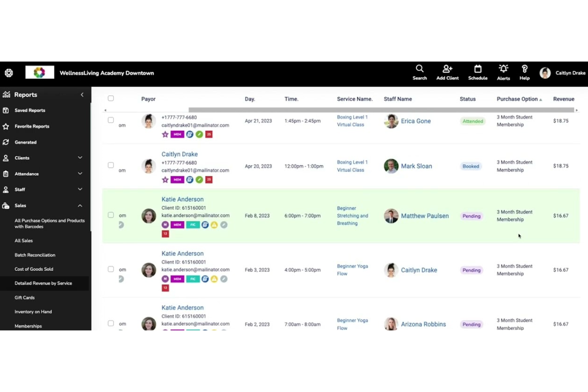The width and height of the screenshot is (588, 392).
Task: Check the row for Mark Sloan's class
Action: pos(111,165)
